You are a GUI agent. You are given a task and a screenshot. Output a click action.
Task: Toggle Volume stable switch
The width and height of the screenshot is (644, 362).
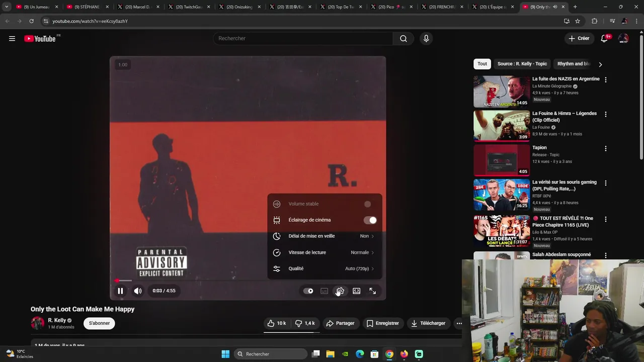click(368, 204)
